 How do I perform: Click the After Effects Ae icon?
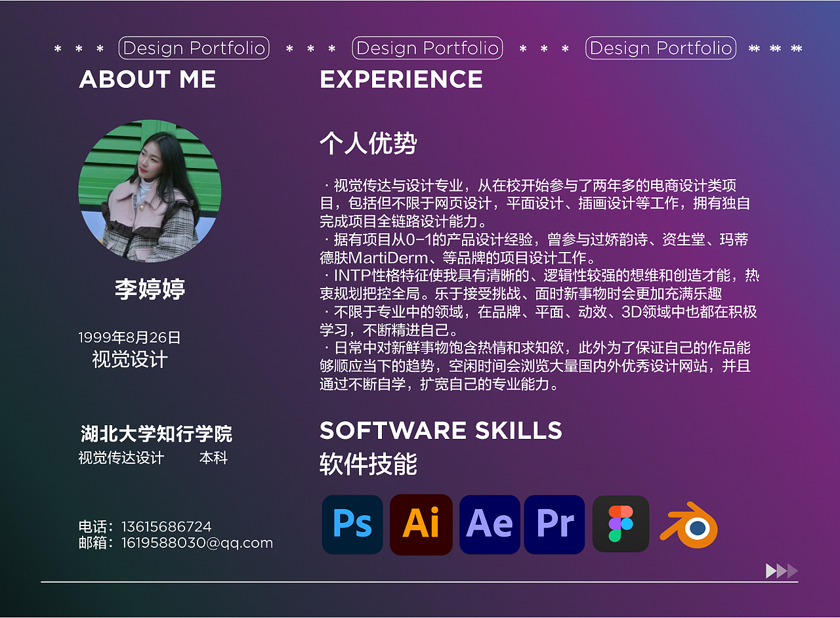(x=490, y=524)
